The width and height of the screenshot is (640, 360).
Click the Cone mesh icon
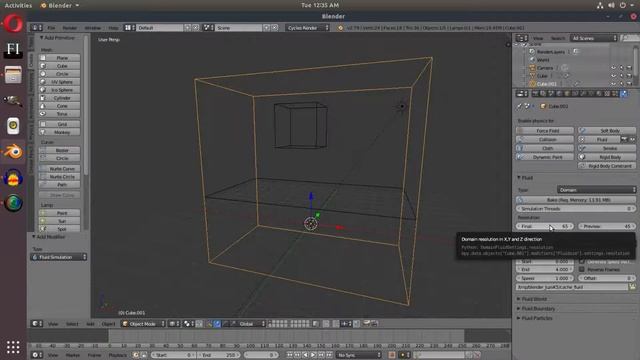(x=43, y=106)
